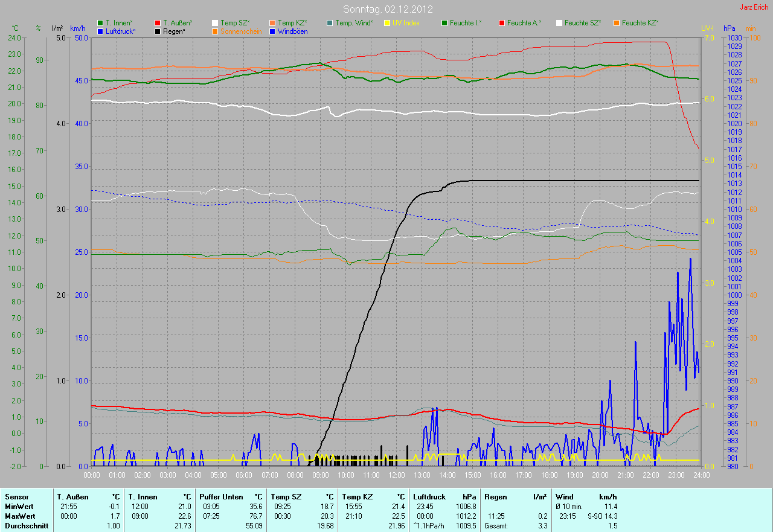Click the black Regen legend square
Viewport: 773px width, 532px height.
pyautogui.click(x=158, y=31)
